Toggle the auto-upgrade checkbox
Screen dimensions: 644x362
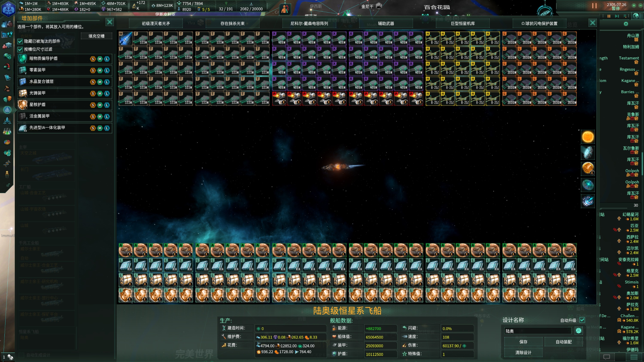pos(582,320)
